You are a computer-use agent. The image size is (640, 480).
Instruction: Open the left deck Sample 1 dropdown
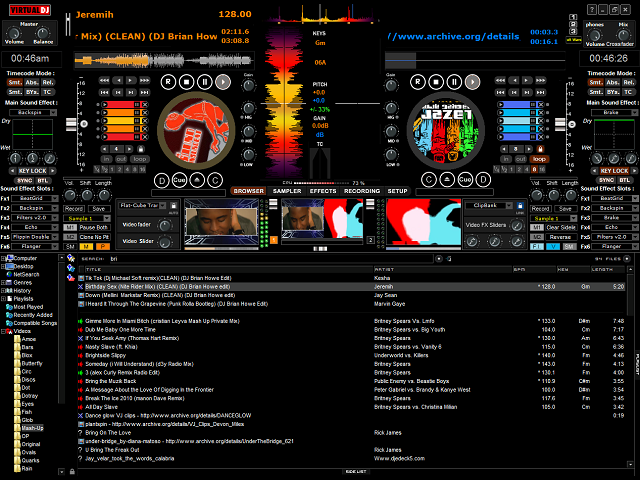pyautogui.click(x=87, y=218)
